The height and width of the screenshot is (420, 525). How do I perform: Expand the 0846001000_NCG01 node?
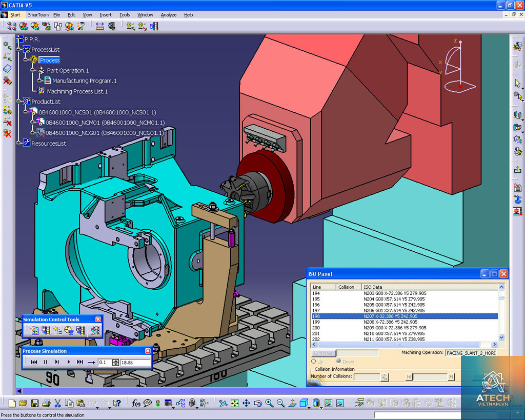32,133
